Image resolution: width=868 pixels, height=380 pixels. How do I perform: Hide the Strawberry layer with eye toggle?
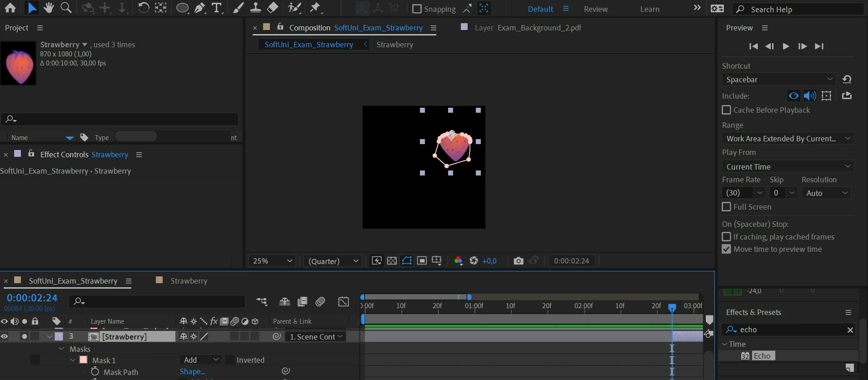(5, 336)
